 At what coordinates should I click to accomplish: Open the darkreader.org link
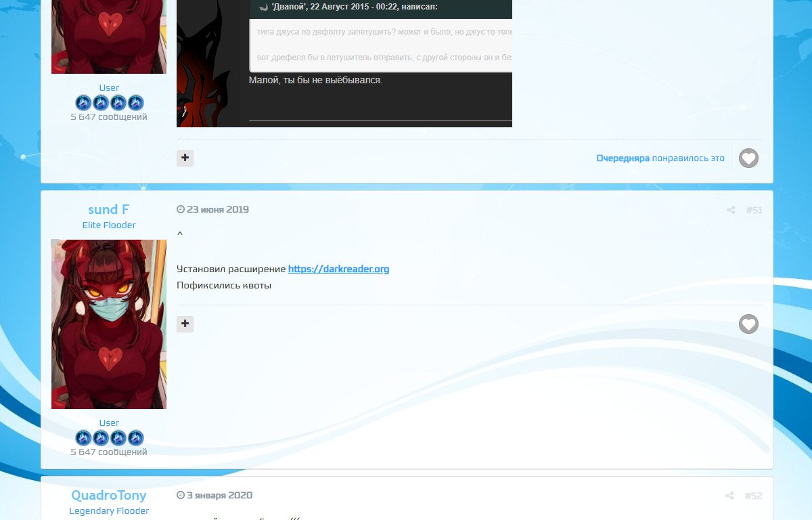click(x=338, y=269)
